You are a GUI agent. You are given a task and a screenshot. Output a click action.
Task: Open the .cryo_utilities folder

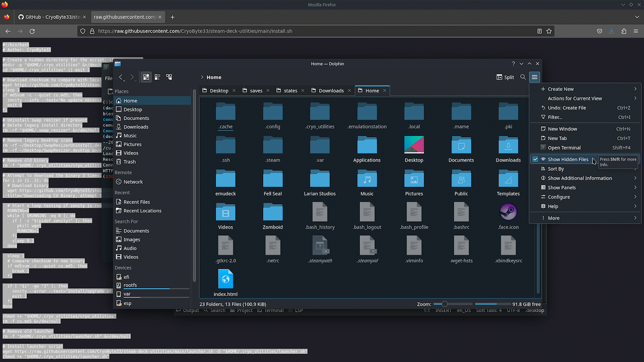(319, 116)
